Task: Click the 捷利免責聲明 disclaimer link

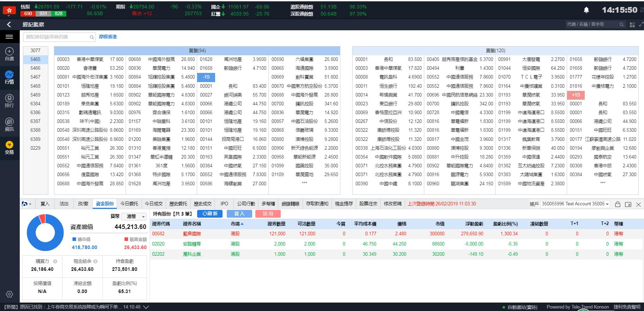Action: [627, 307]
